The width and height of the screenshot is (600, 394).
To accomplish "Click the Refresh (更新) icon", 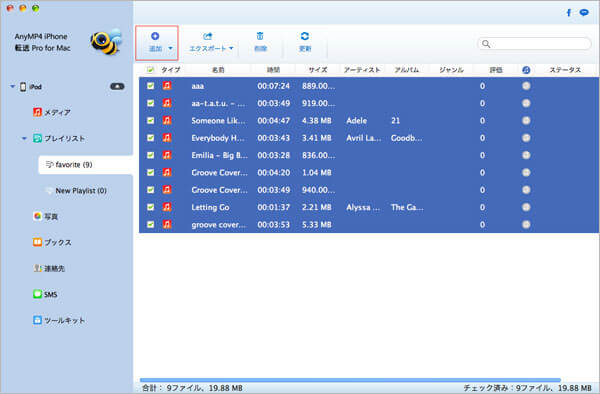I will (x=305, y=36).
